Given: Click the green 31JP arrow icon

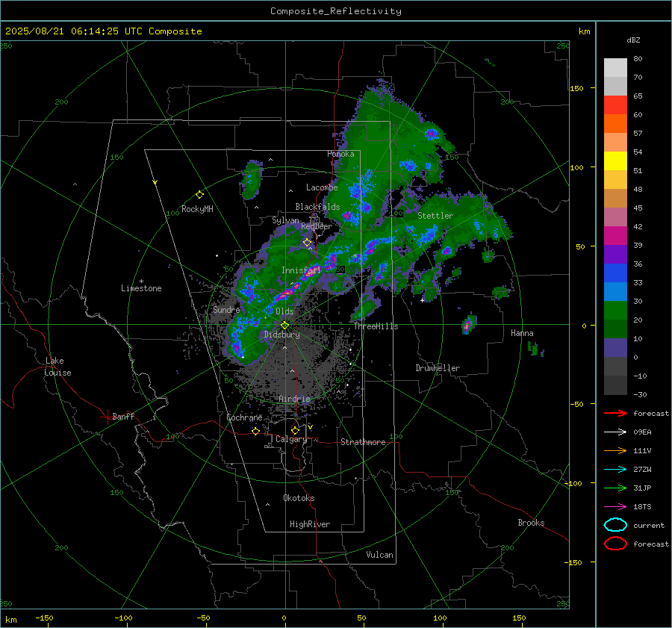Looking at the screenshot, I should [615, 488].
